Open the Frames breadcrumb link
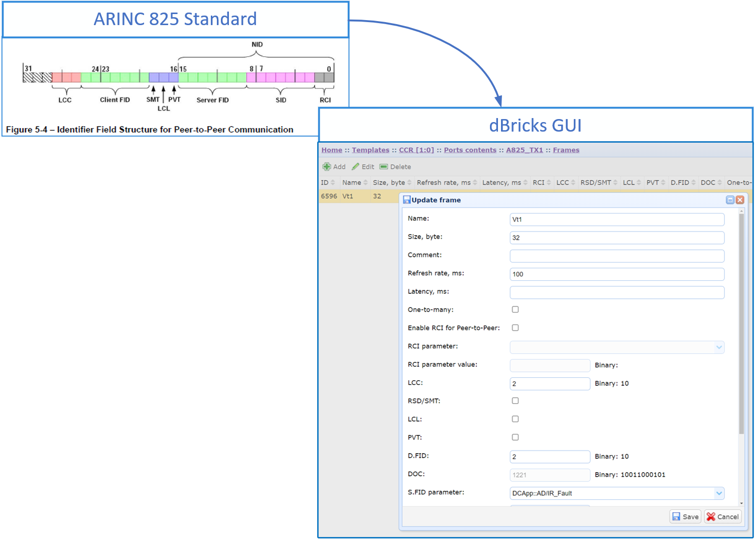The height and width of the screenshot is (540, 756). coord(566,150)
